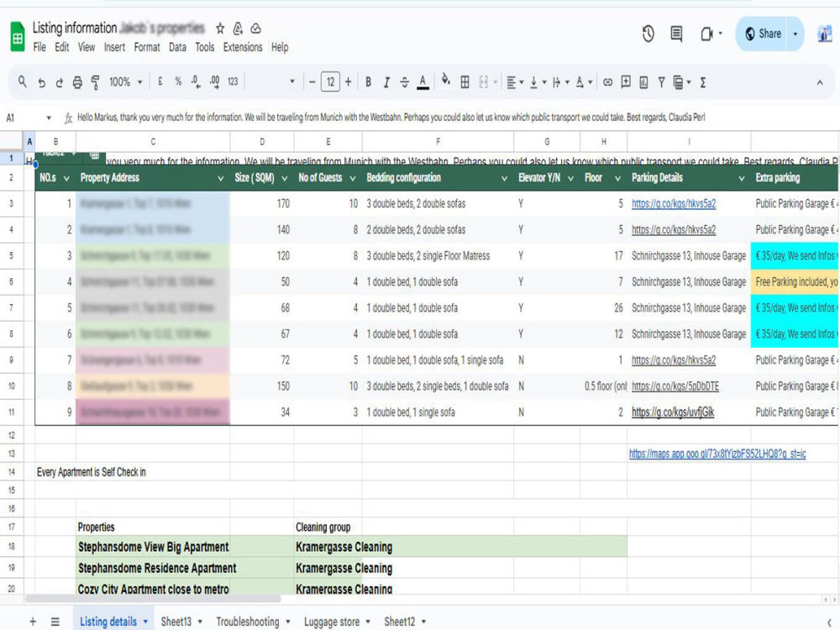
Task: Format as currency pound
Action: [160, 82]
